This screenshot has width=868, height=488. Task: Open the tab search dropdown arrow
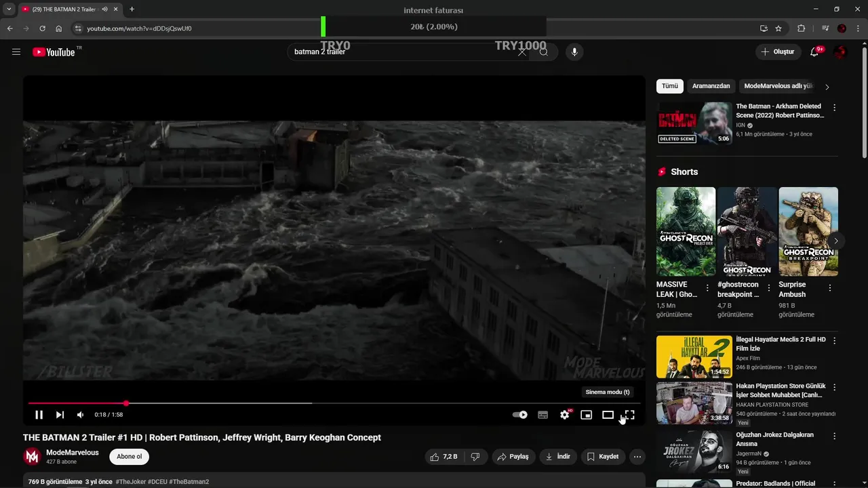(9, 9)
